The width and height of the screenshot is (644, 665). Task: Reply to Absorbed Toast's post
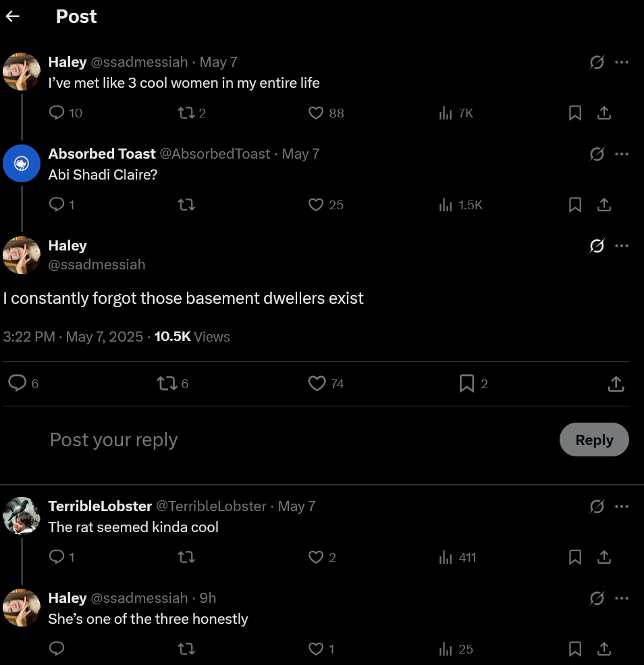click(x=57, y=205)
